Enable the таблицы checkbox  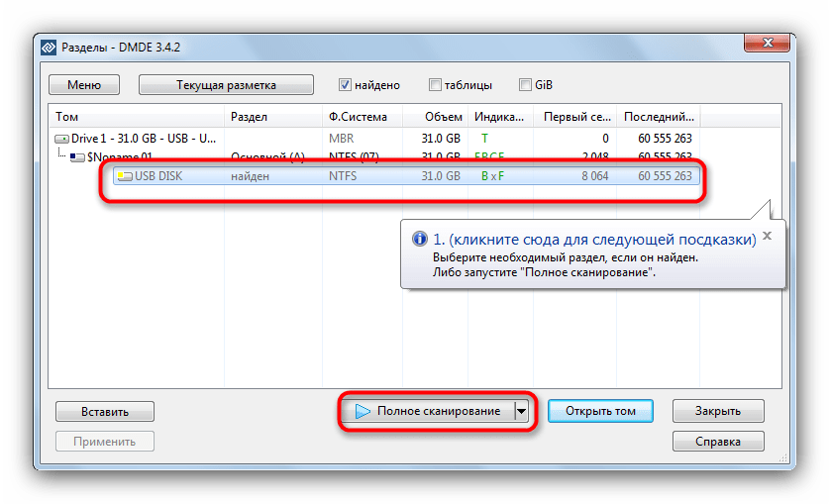pyautogui.click(x=435, y=85)
